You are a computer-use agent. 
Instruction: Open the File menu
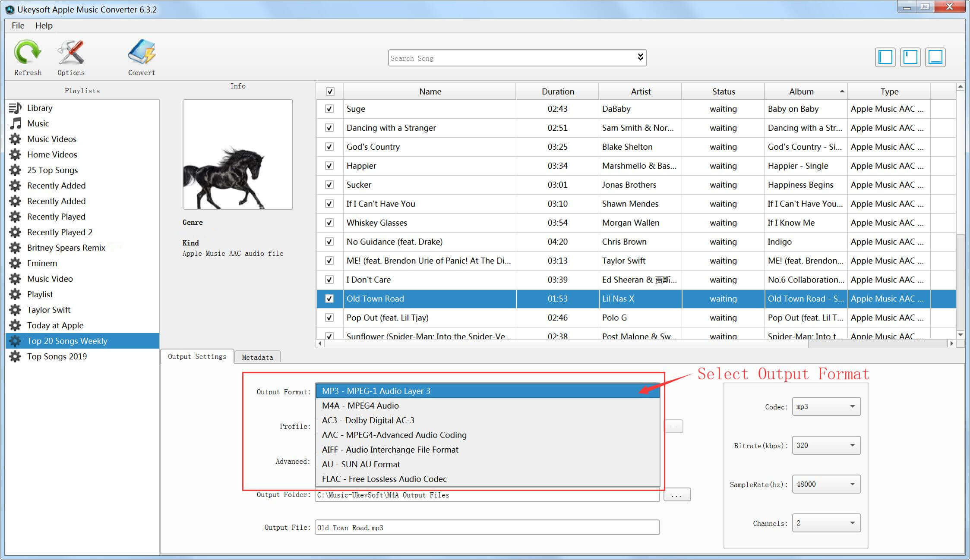(x=18, y=25)
